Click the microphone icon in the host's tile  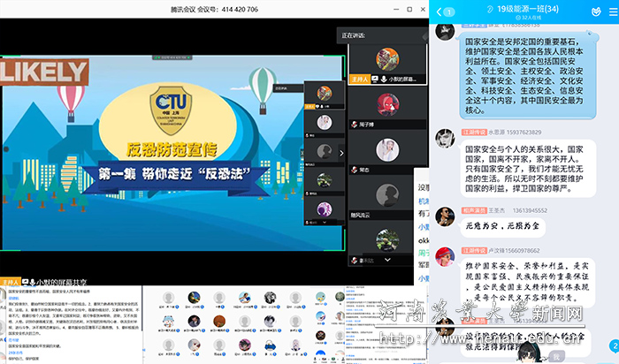point(383,80)
